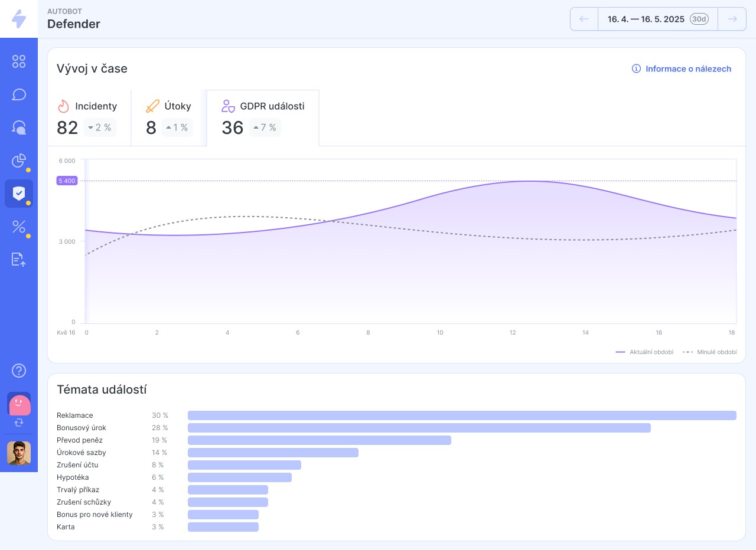Go to next date period arrow

coord(732,19)
